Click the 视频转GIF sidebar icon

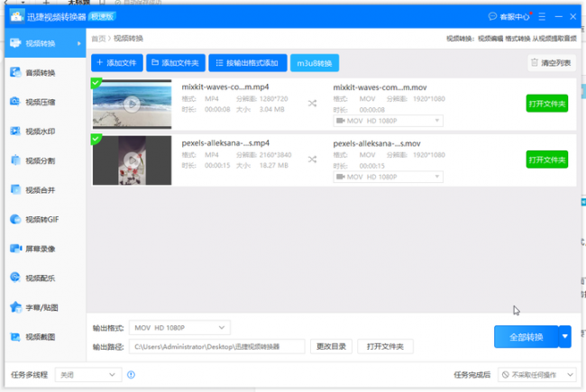click(15, 219)
